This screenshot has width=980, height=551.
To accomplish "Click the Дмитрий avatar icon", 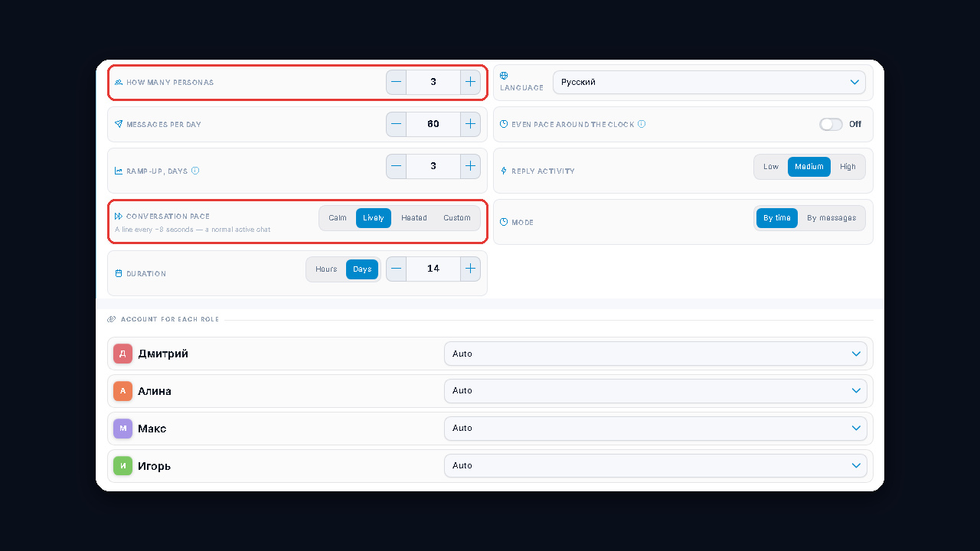I will coord(122,354).
